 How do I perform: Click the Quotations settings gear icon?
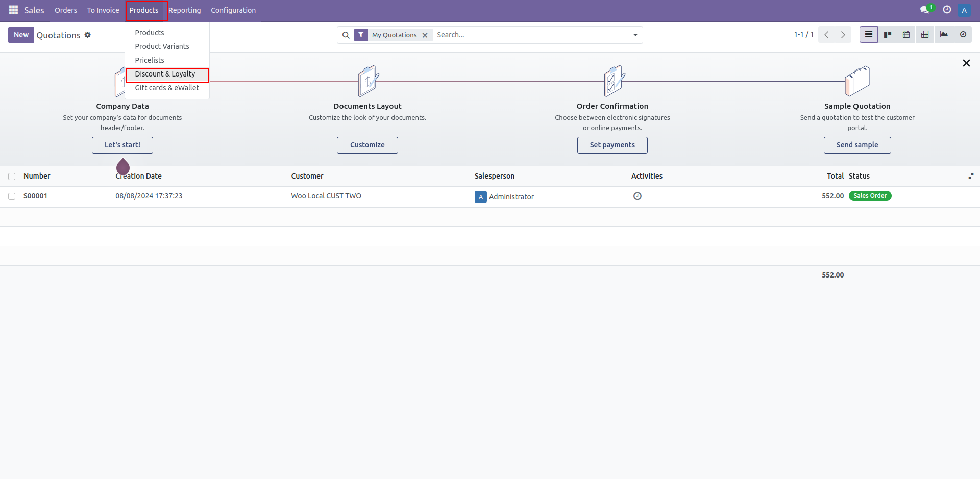tap(88, 35)
